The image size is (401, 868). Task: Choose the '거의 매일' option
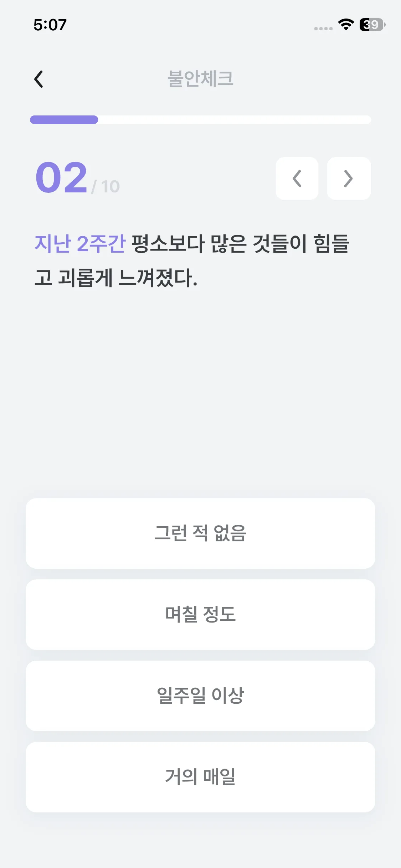(x=200, y=777)
